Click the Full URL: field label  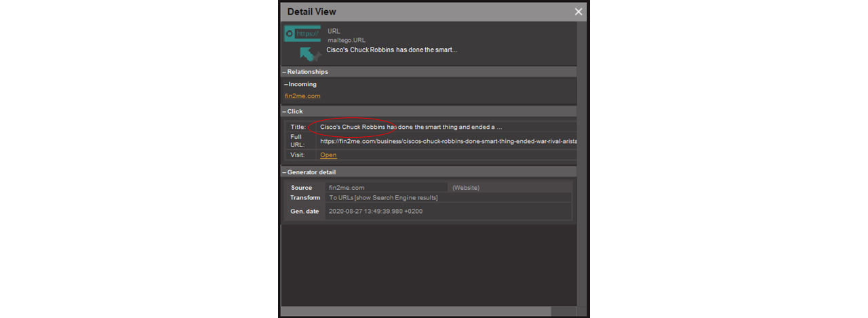point(298,140)
